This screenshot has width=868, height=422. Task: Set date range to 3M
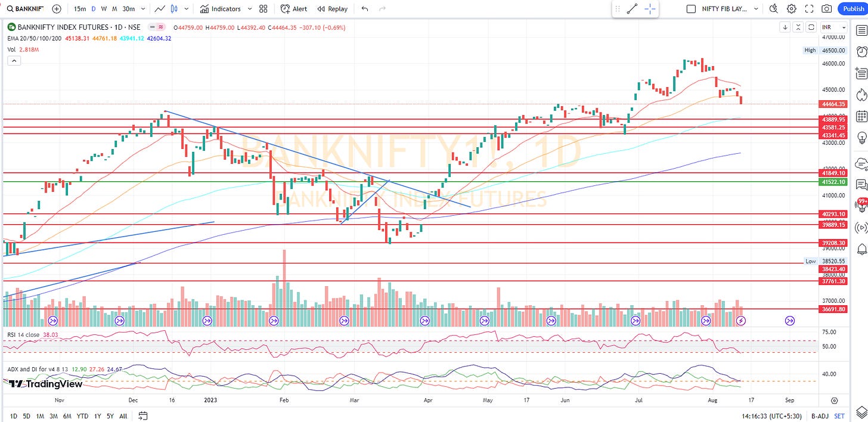pos(54,416)
